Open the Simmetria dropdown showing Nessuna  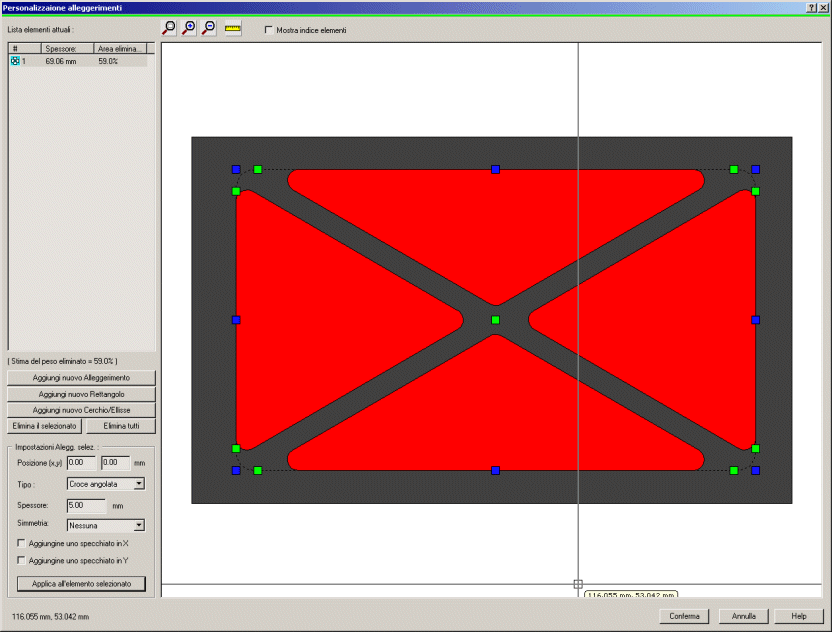tap(106, 525)
